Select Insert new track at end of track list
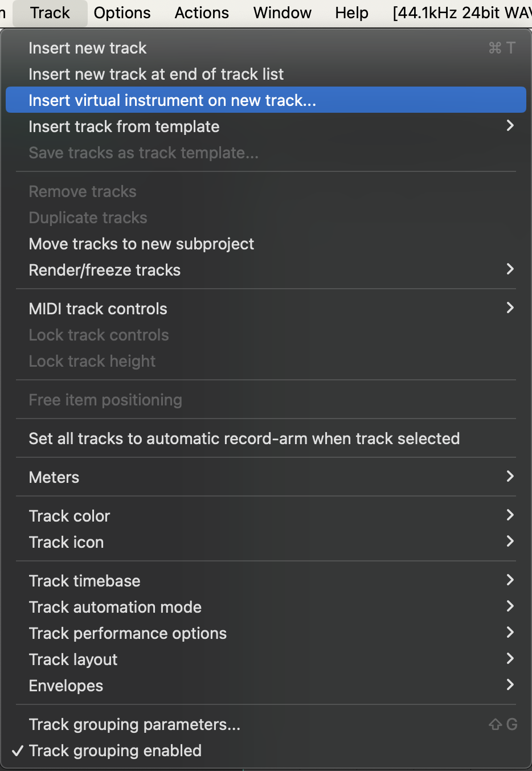The height and width of the screenshot is (771, 532). pyautogui.click(x=156, y=74)
